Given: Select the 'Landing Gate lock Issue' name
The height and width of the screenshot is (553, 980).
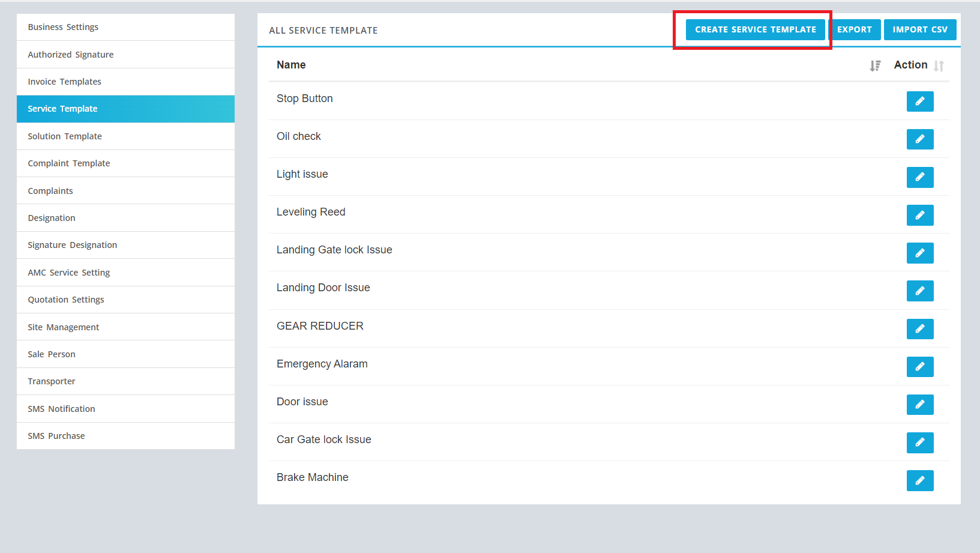Looking at the screenshot, I should [x=334, y=250].
